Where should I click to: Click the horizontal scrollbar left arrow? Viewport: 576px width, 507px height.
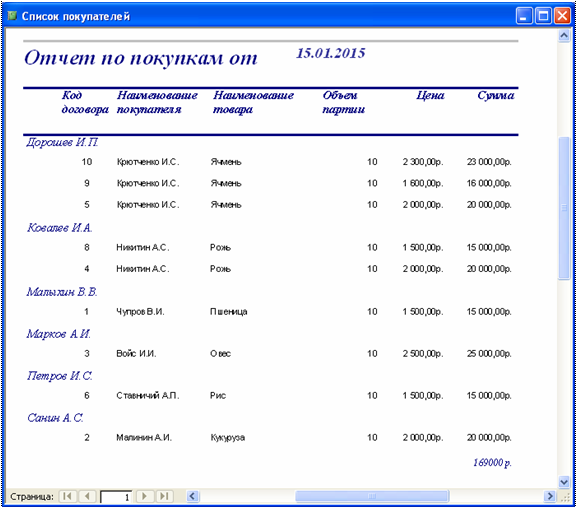tap(193, 496)
